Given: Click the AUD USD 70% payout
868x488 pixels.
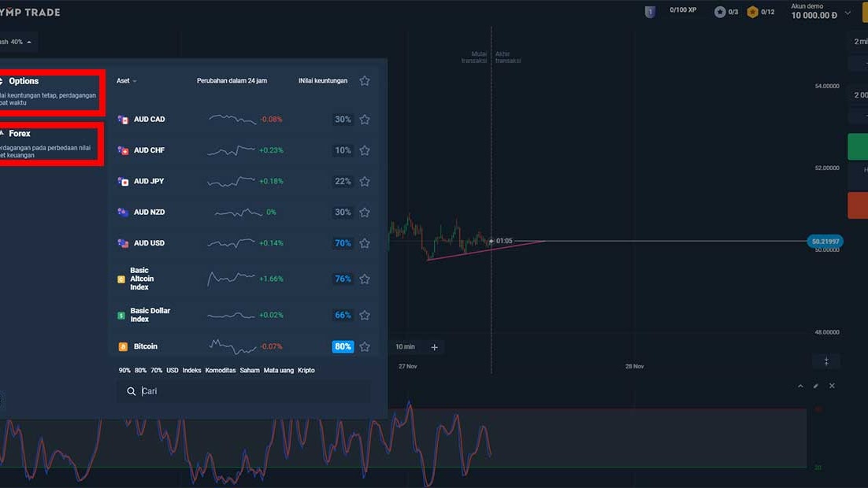Looking at the screenshot, I should [343, 243].
